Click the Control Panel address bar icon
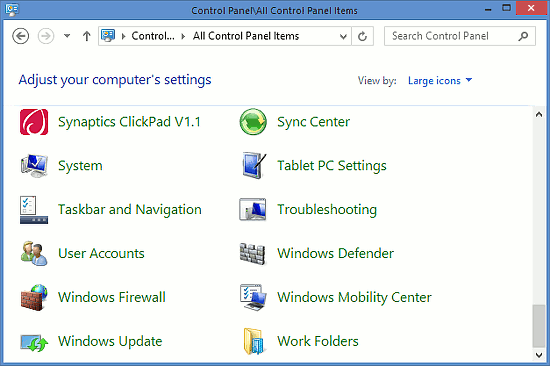Screen dimensions: 550x366 coord(108,35)
